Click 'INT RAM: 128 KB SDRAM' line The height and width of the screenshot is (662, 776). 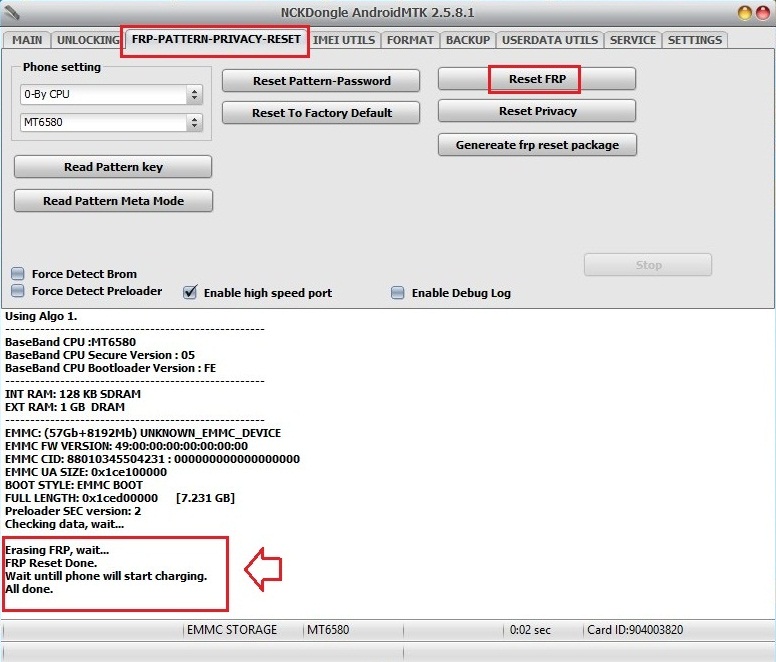pyautogui.click(x=73, y=394)
